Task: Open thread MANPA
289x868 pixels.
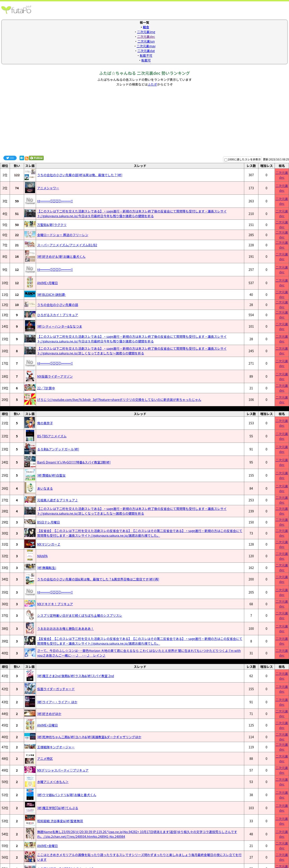Action: point(42,556)
